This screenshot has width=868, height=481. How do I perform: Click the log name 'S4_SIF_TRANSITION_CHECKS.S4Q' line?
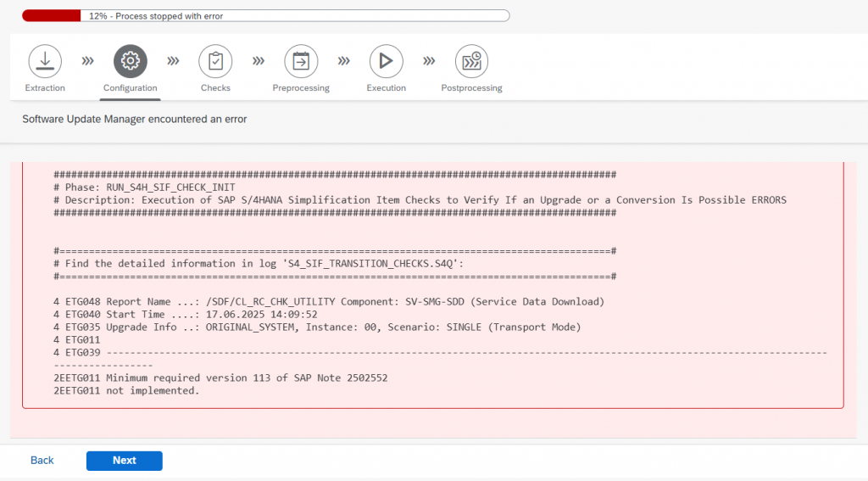pos(259,264)
